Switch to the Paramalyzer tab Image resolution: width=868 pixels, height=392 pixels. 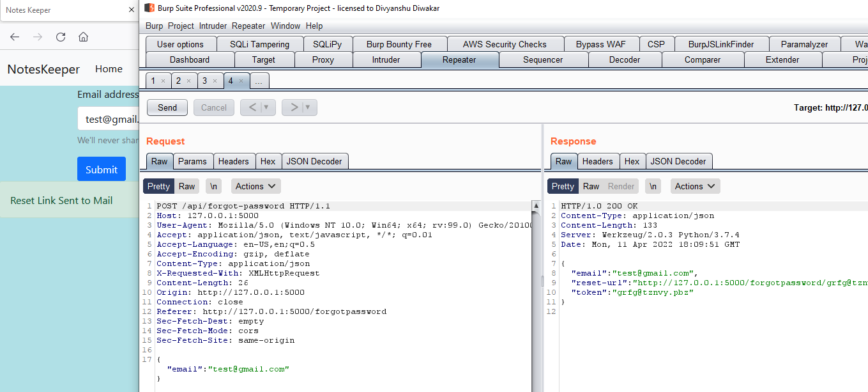804,44
